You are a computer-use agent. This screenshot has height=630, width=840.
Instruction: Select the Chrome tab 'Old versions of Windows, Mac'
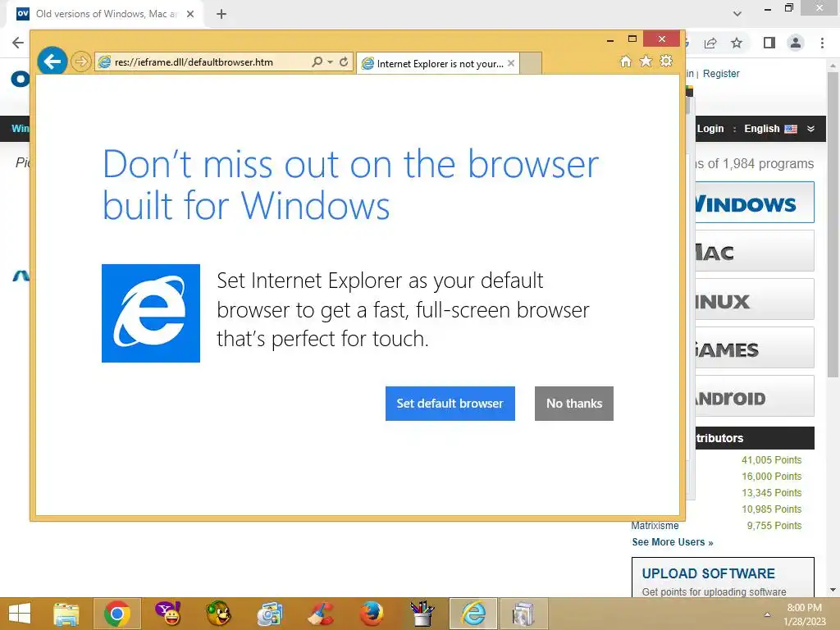pos(106,14)
